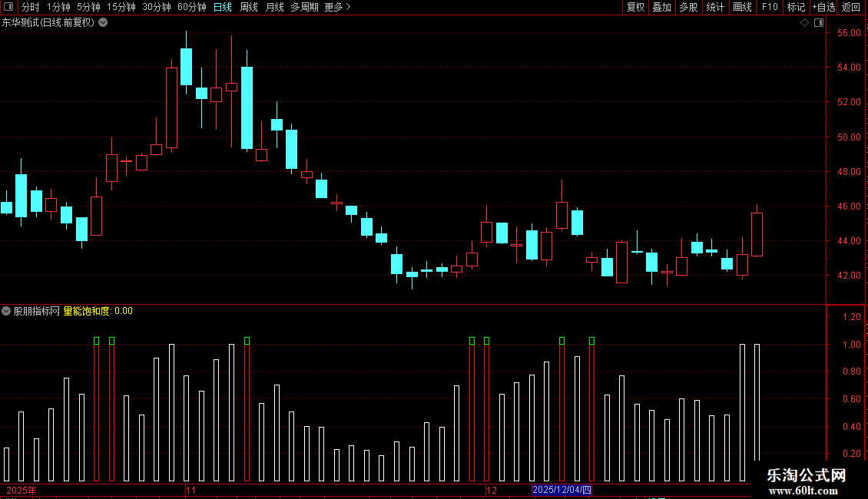The height and width of the screenshot is (499, 868).
Task: Click the diamond marker icon in the chart header
Action: click(x=805, y=23)
